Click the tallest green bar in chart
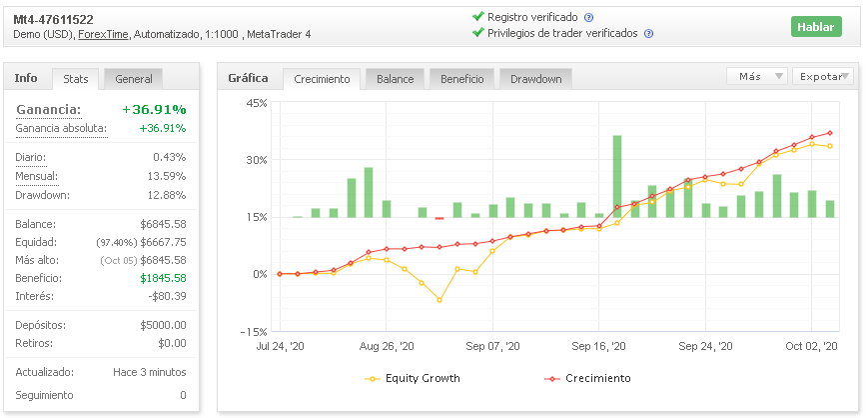 tap(617, 176)
